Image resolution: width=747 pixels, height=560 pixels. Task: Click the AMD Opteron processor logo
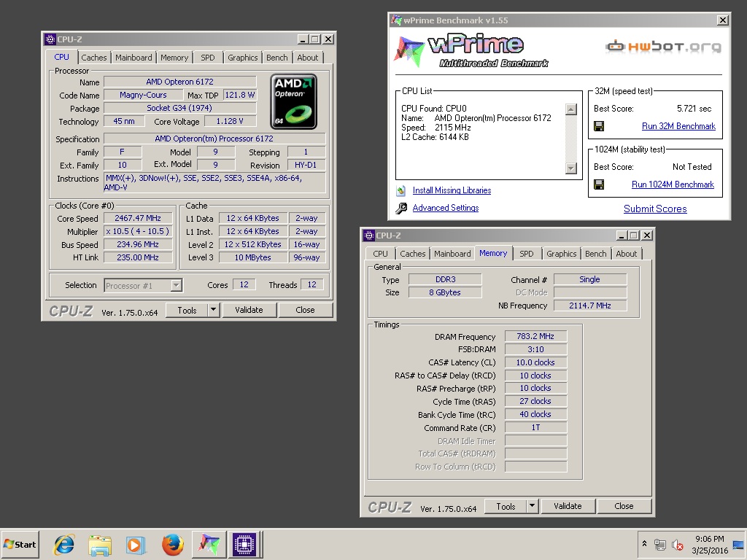[293, 101]
